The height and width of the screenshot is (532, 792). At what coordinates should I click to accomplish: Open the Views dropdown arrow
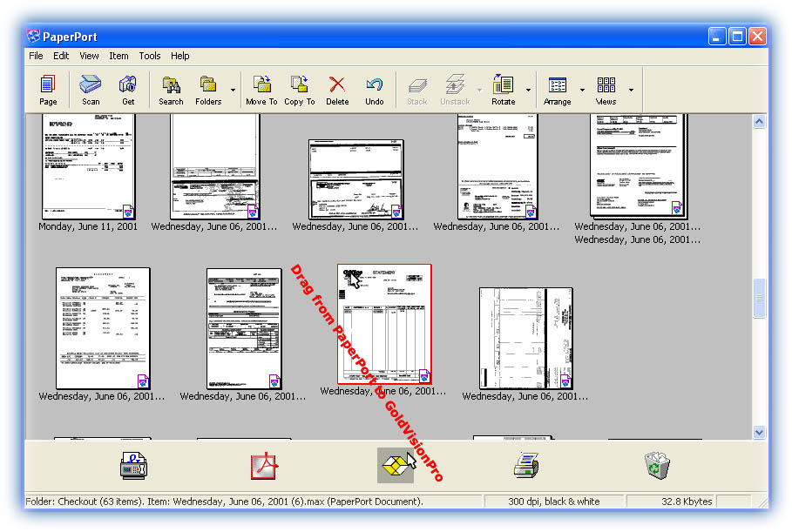point(631,90)
